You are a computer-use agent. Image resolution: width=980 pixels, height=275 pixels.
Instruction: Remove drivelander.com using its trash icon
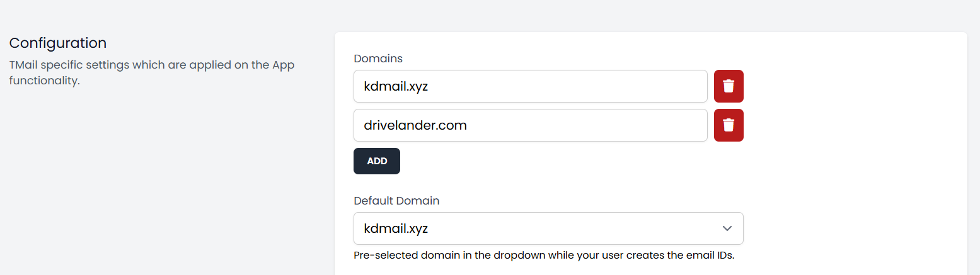click(729, 125)
